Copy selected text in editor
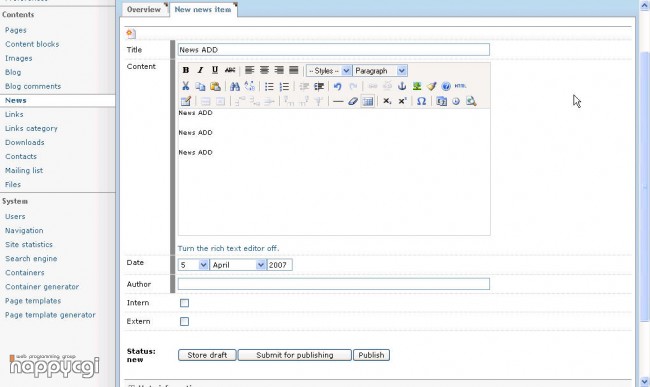This screenshot has height=387, width=650. [200, 86]
